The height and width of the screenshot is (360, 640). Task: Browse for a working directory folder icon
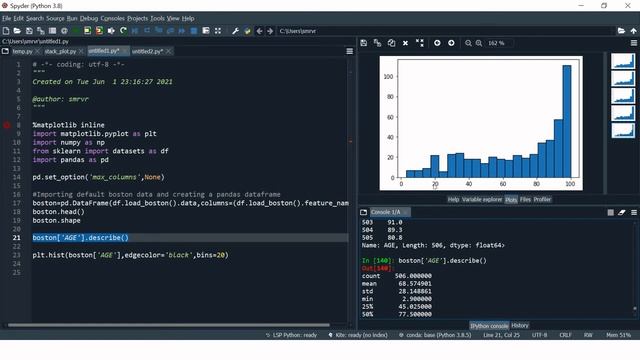pos(621,31)
